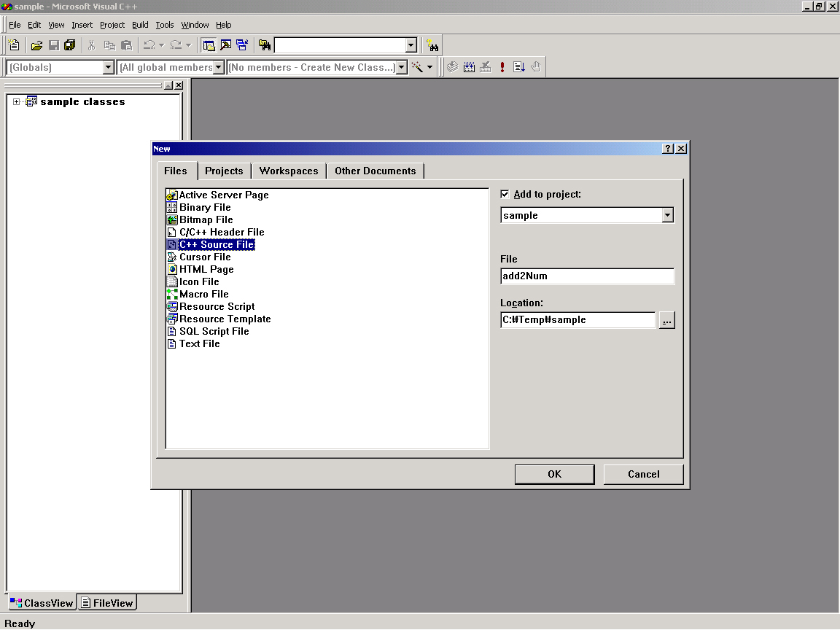Open the Tools menu
Image resolution: width=840 pixels, height=630 pixels.
tap(165, 25)
